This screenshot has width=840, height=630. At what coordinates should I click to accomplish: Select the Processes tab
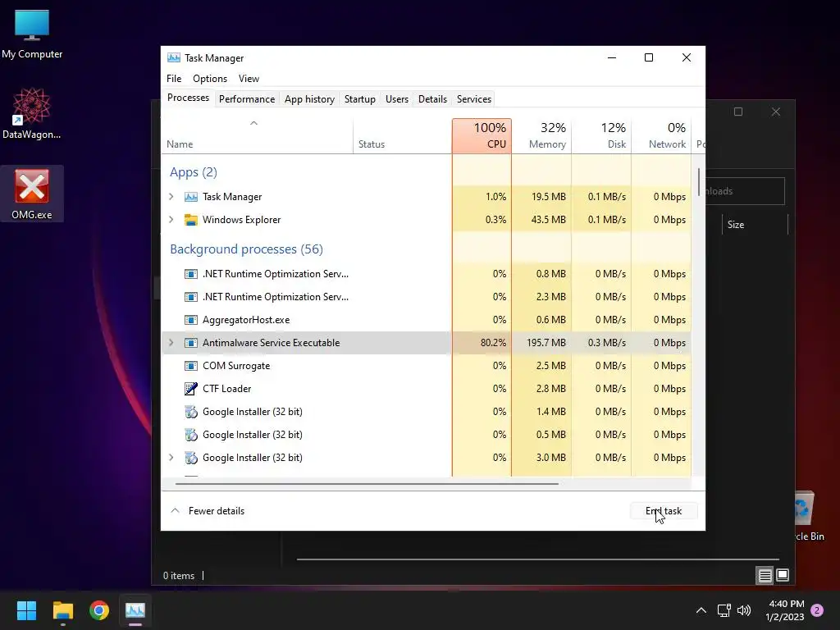click(x=188, y=98)
